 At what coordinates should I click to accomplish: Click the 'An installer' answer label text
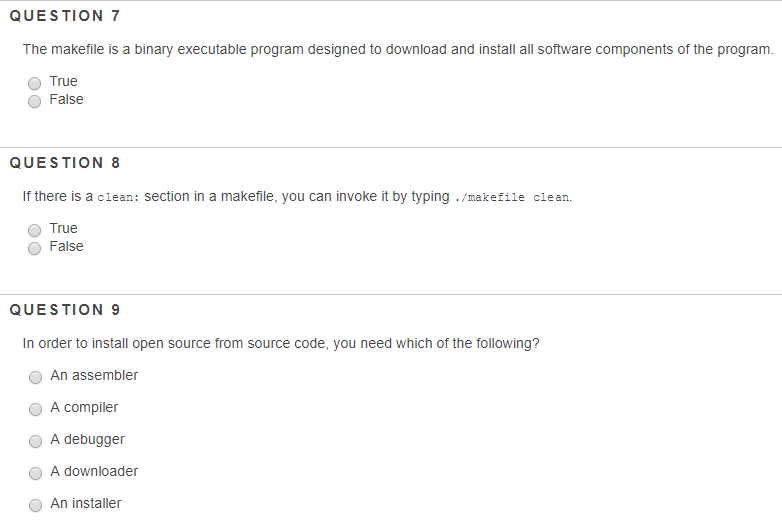[86, 504]
